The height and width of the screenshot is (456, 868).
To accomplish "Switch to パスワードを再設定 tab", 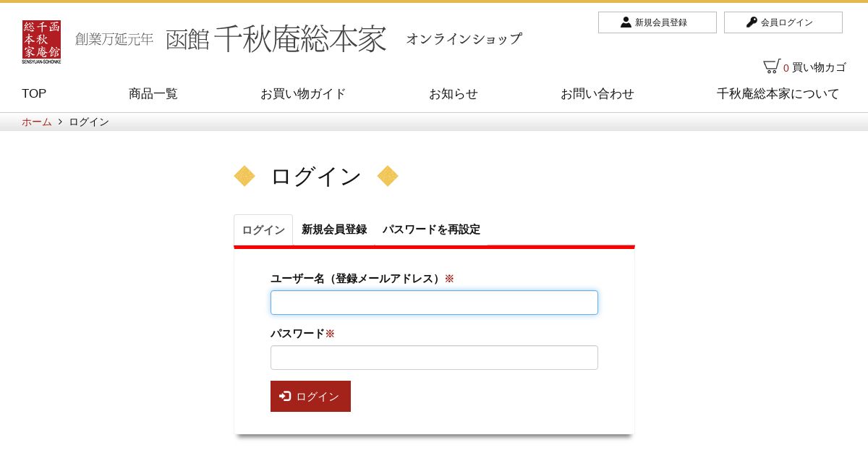I will click(x=431, y=229).
